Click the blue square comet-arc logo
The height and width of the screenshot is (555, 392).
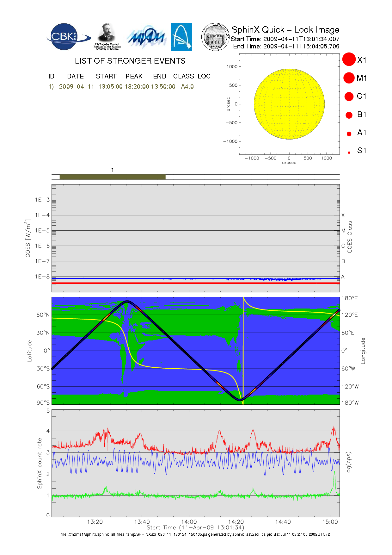coord(181,37)
